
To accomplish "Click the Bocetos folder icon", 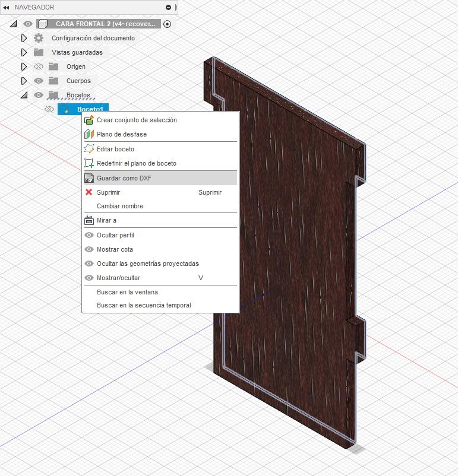I will tap(53, 95).
